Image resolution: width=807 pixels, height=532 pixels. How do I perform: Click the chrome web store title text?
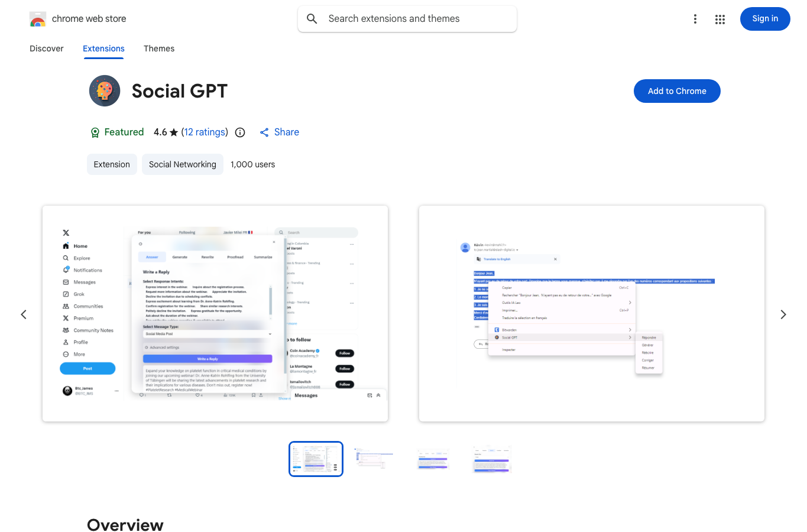point(89,19)
